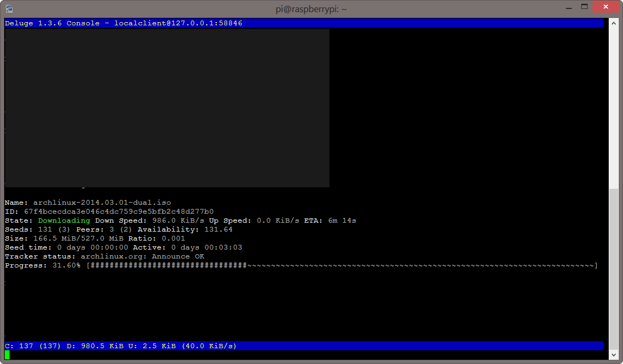Click the window title pi@raspberrypi: ~

[x=311, y=9]
